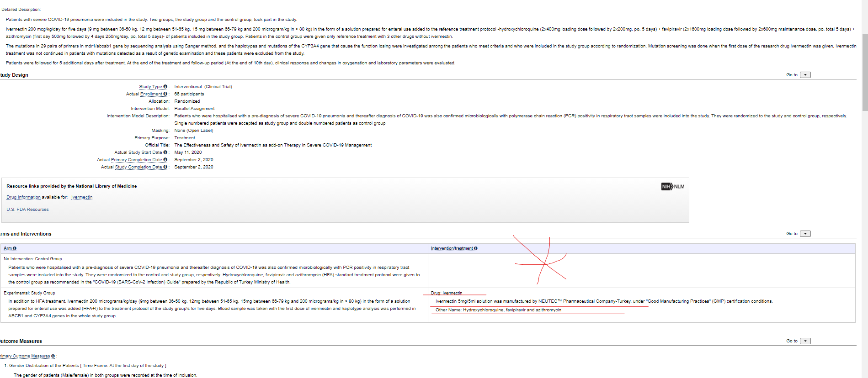Screen dimensions: 868x378
Task: Open the Go to dropdown in Arms and Interventions
Action: coord(805,234)
